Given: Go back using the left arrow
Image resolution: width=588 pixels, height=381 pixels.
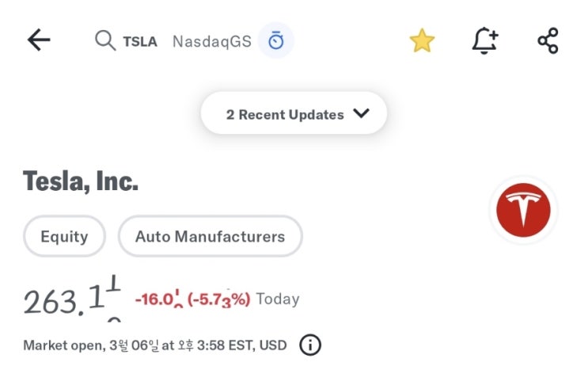Looking at the screenshot, I should click(x=38, y=40).
